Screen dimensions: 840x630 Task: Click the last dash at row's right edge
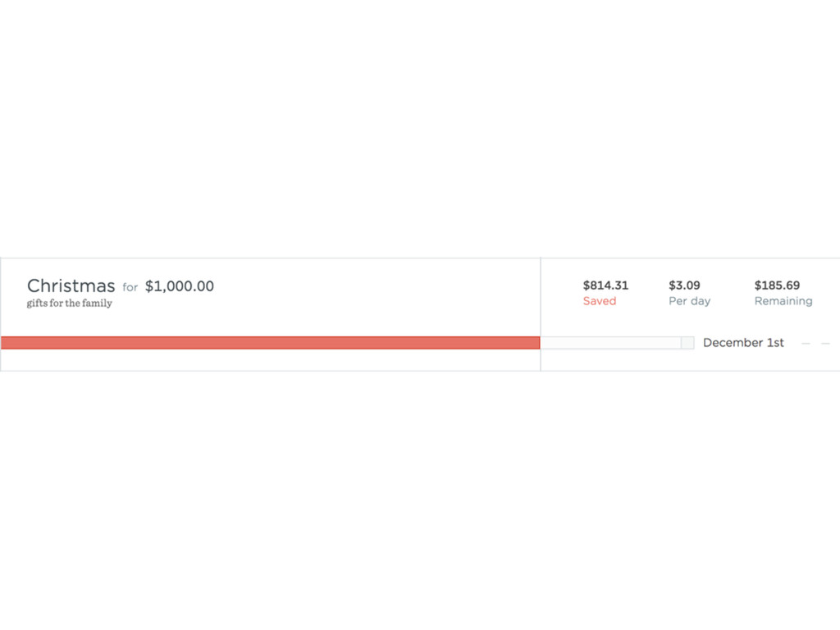point(825,344)
